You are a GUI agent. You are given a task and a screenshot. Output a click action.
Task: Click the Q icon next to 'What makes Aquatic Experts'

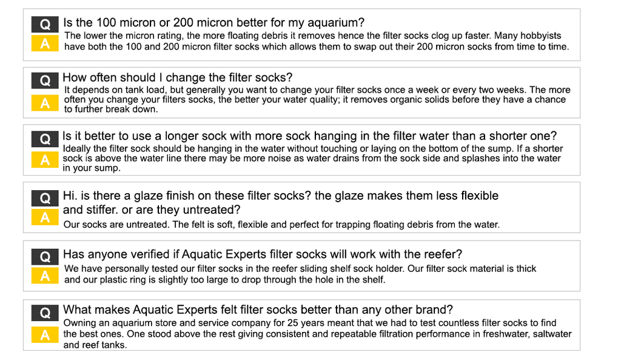click(x=45, y=313)
